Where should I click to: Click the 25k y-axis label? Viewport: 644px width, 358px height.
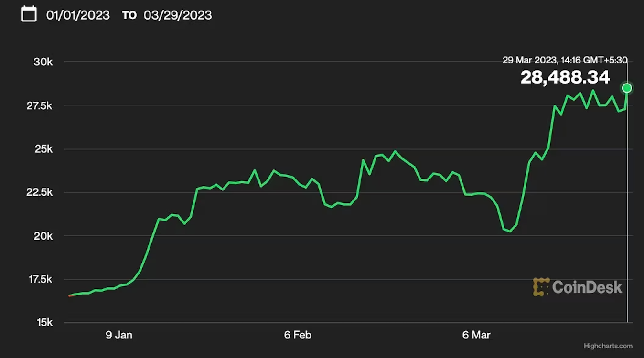[x=43, y=149]
